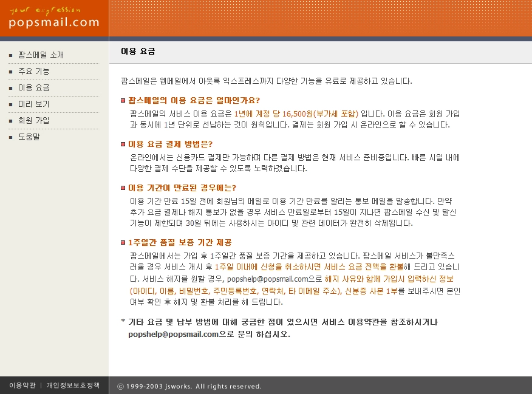
Task: Click the popsmail.com logo
Action: coord(54,22)
